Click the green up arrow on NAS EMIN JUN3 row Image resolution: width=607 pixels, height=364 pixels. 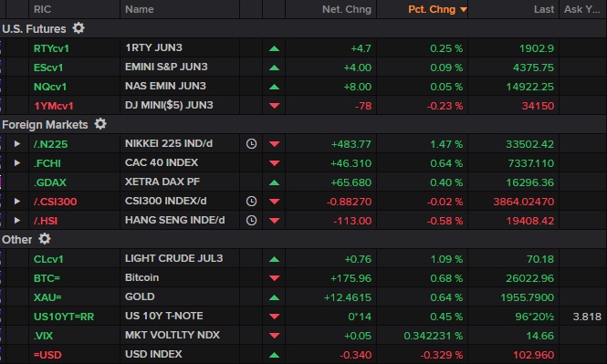[x=274, y=87]
